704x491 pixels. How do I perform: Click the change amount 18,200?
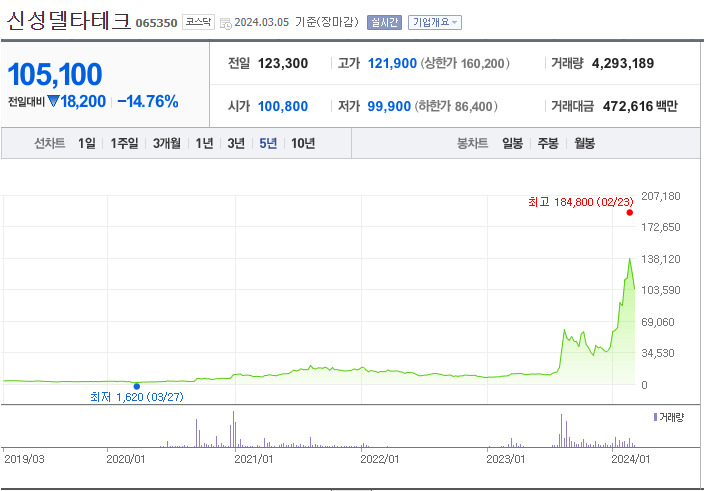pos(83,101)
